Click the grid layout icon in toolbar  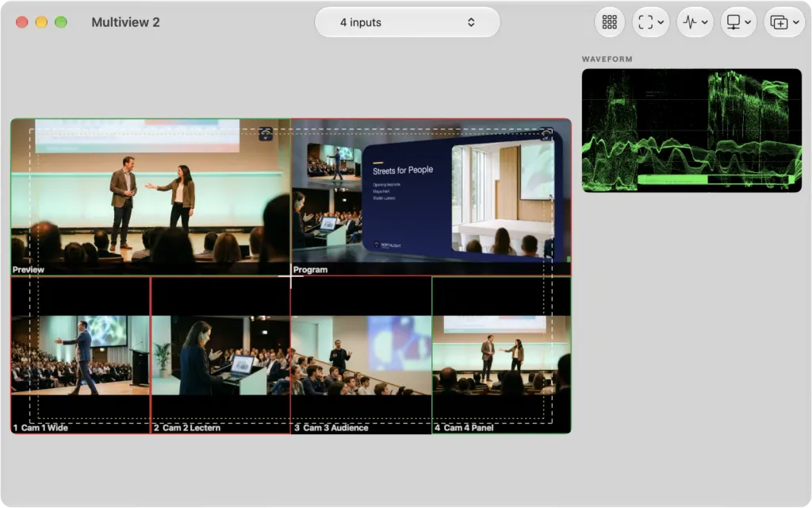609,22
